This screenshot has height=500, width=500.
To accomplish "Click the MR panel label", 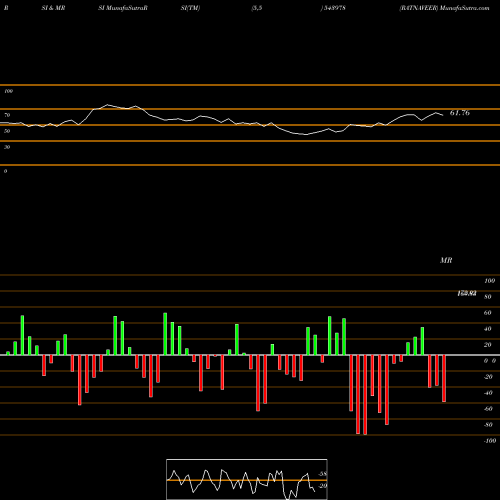I will click(x=446, y=260).
